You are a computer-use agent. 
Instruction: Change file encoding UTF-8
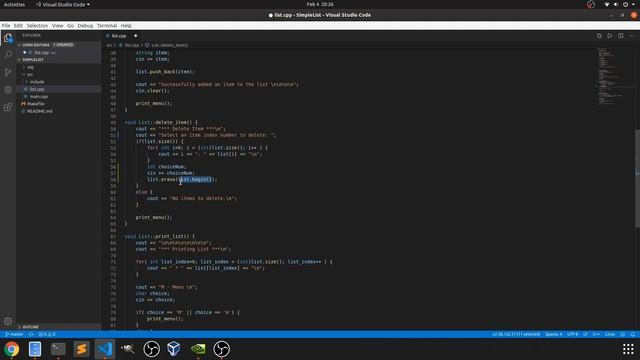coord(573,334)
